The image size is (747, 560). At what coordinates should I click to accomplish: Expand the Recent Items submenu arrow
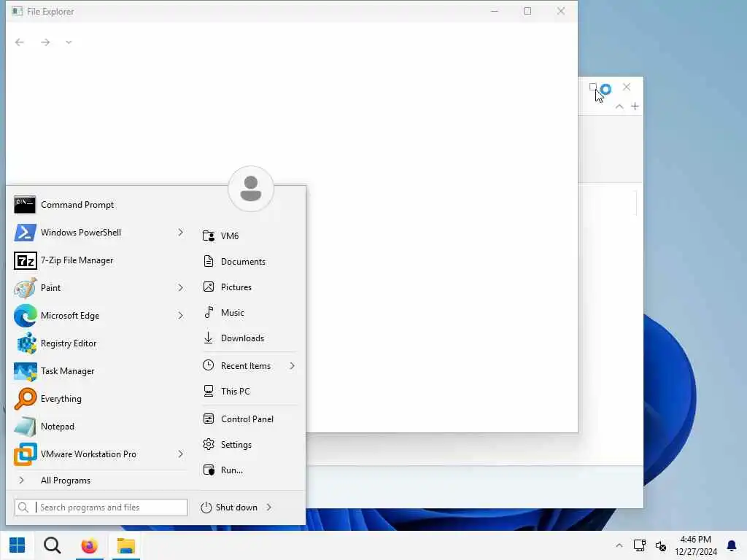tap(292, 366)
